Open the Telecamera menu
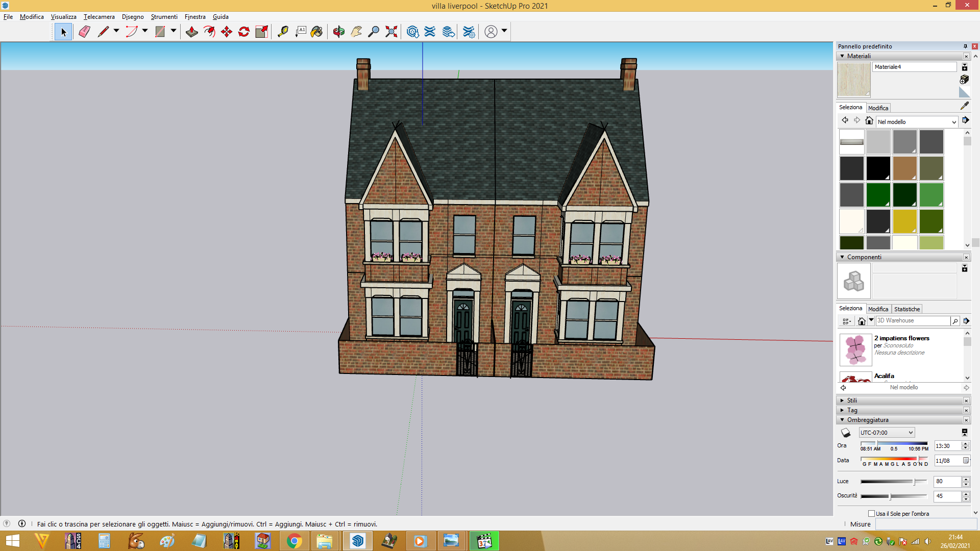The width and height of the screenshot is (980, 551). (x=99, y=17)
